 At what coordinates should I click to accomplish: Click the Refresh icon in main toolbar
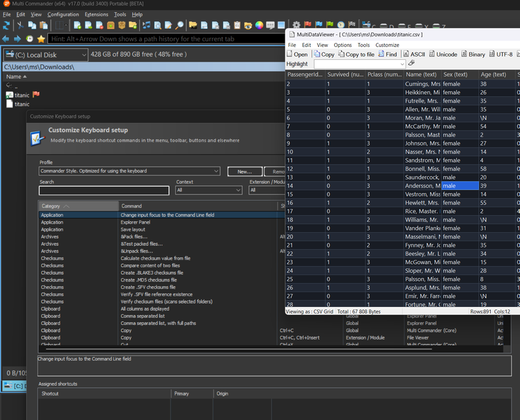click(x=6, y=25)
